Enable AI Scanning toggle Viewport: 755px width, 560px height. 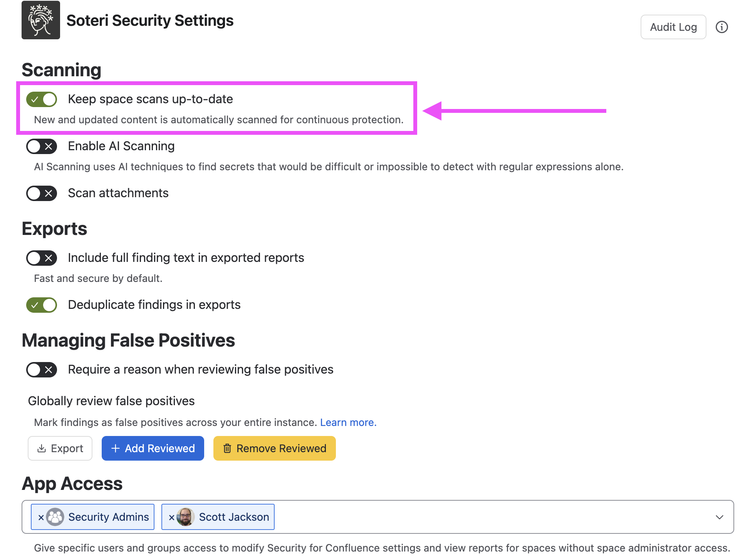click(x=42, y=146)
